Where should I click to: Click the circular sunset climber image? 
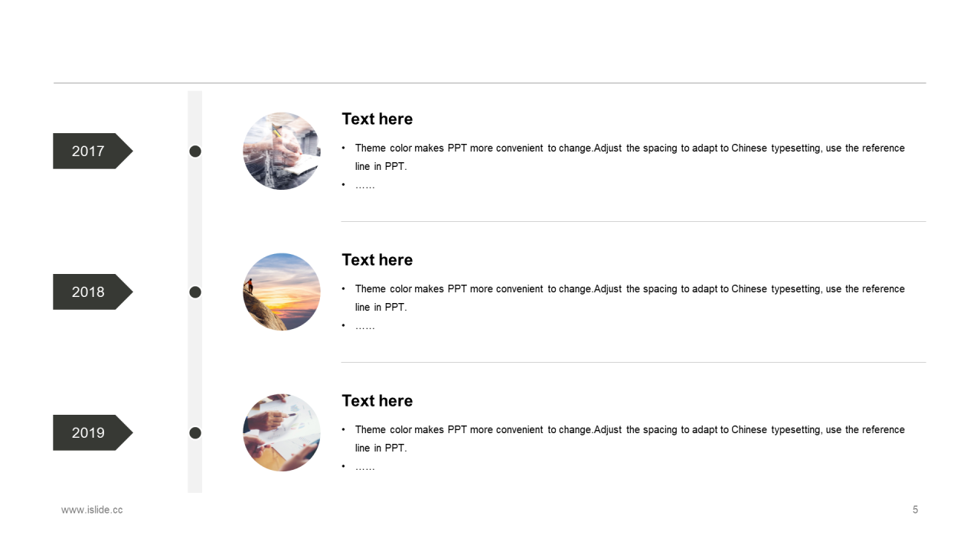pos(282,292)
